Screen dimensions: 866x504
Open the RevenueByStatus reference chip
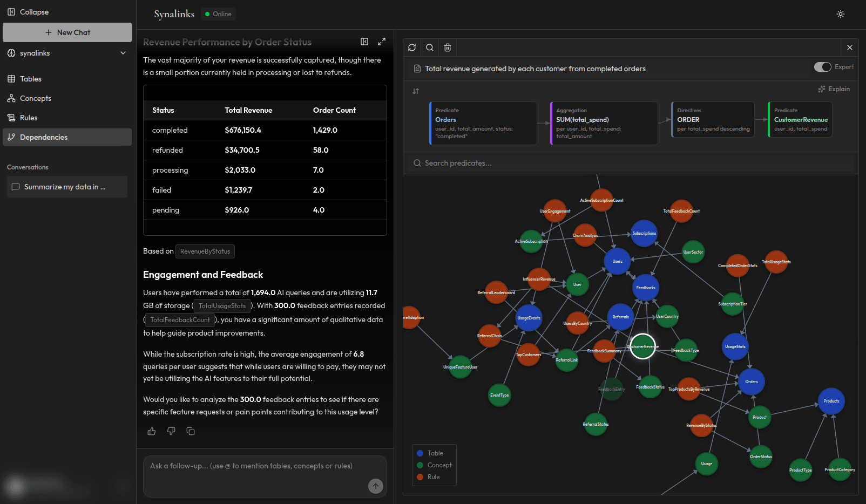(205, 251)
